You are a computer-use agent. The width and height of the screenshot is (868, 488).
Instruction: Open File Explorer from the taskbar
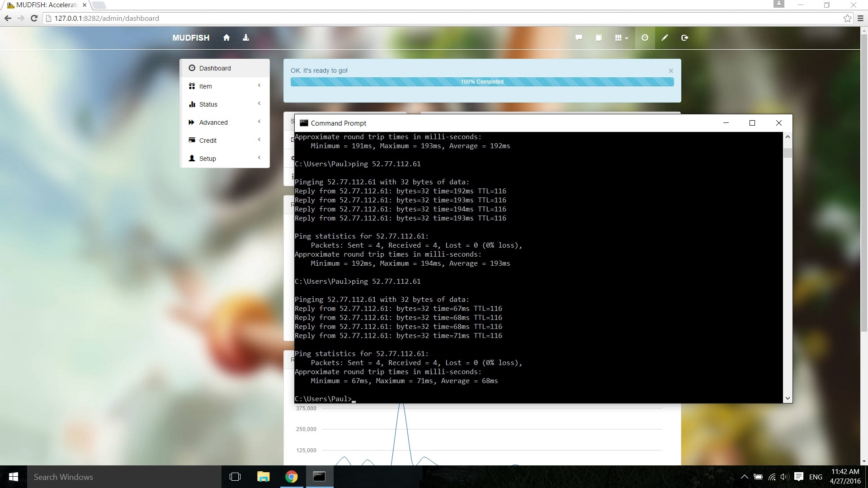263,477
